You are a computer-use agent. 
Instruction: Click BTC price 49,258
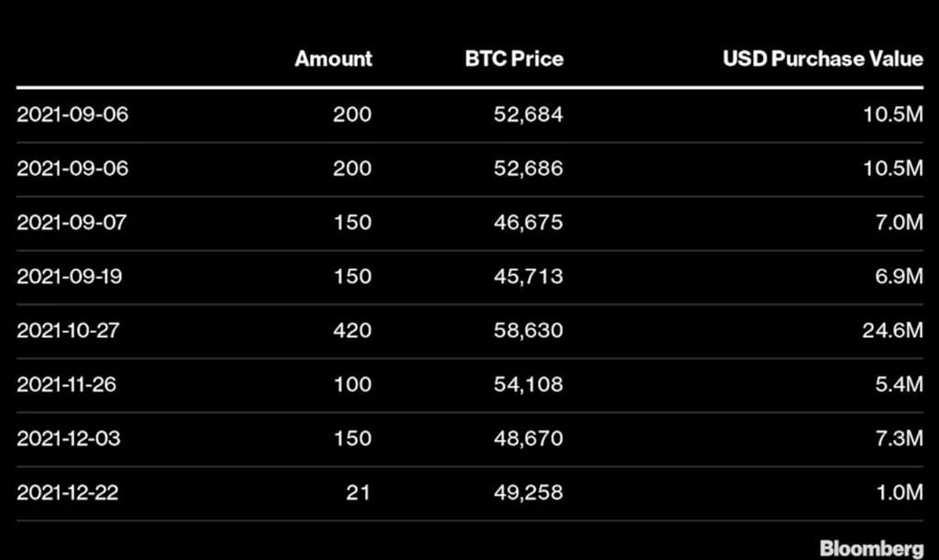tap(530, 492)
